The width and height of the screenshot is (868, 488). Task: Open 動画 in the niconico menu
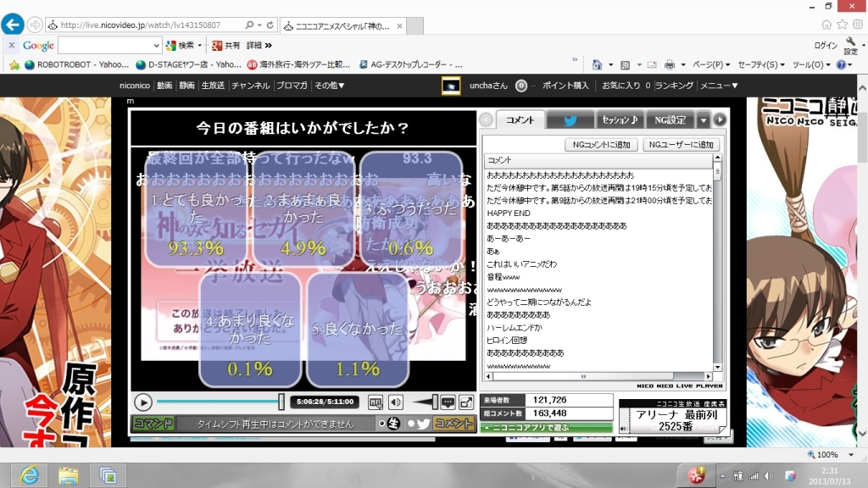(x=164, y=86)
